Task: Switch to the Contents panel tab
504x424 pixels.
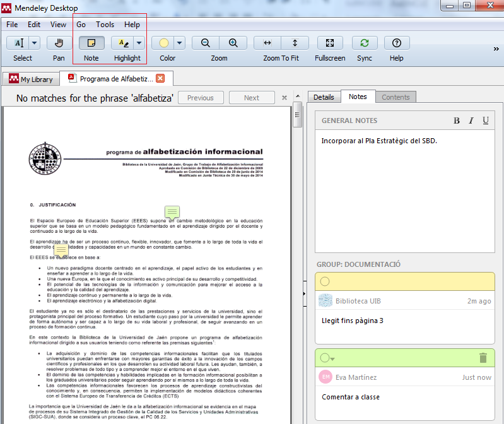Action: 396,97
